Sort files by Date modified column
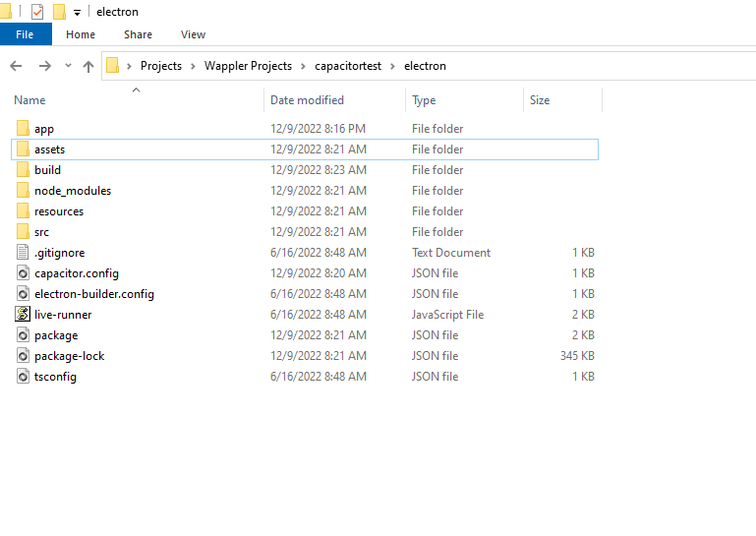 (307, 100)
